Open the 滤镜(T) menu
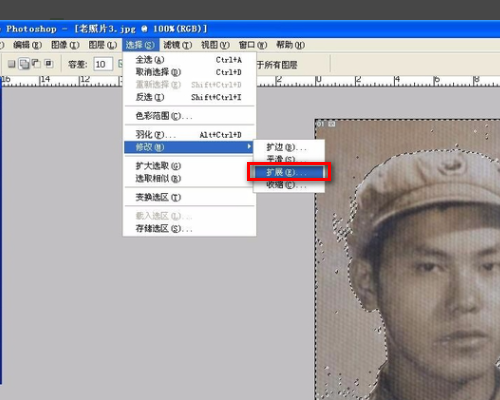 [x=178, y=45]
